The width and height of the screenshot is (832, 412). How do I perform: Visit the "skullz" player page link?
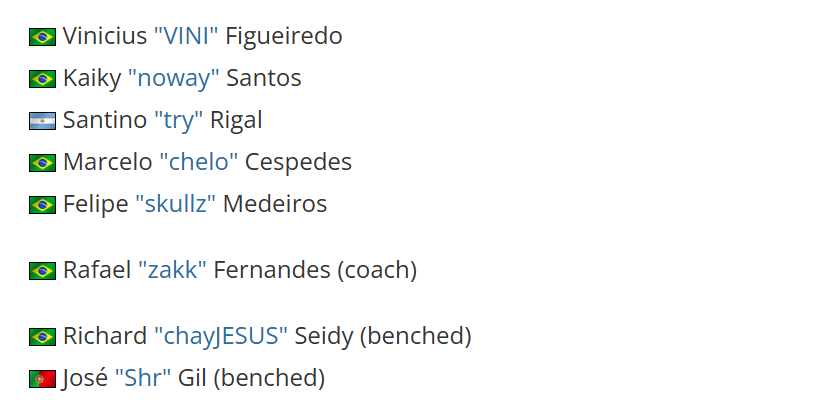176,204
